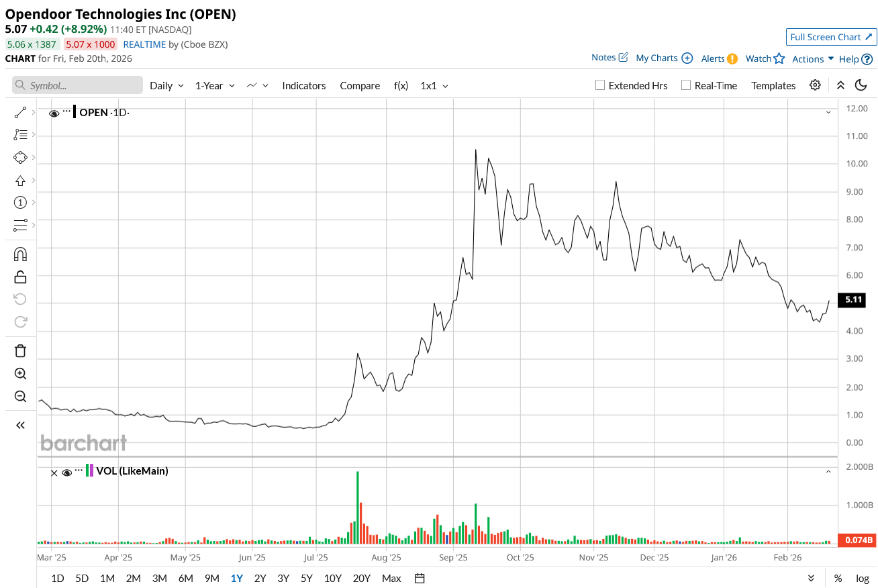Select the trend line drawing tool
This screenshot has height=588, width=878.
tap(20, 113)
